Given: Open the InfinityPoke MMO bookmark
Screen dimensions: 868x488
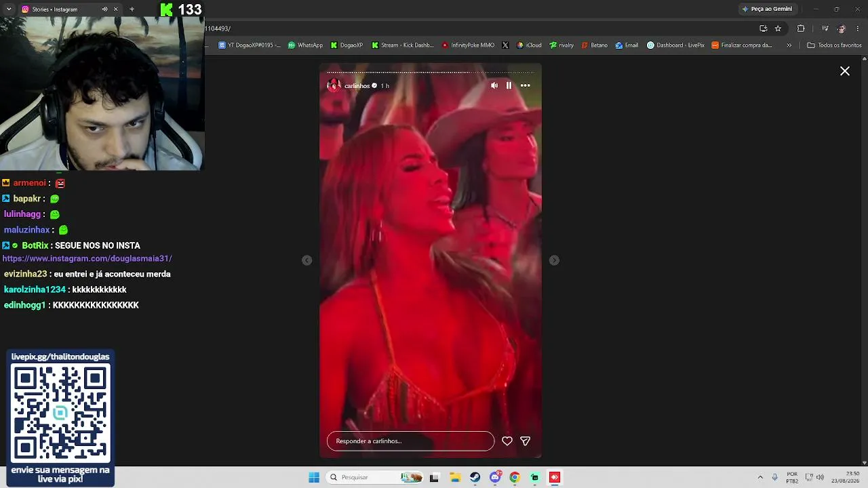Looking at the screenshot, I should click(x=468, y=45).
